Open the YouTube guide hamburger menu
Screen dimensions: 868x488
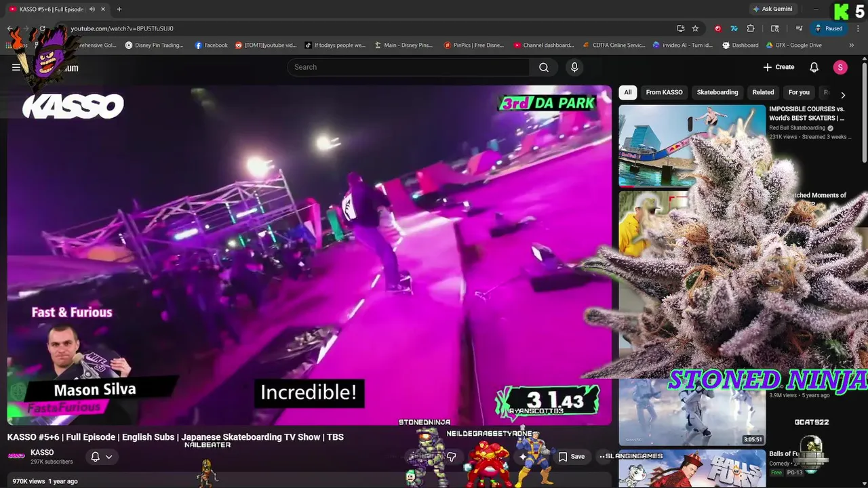[x=16, y=67]
